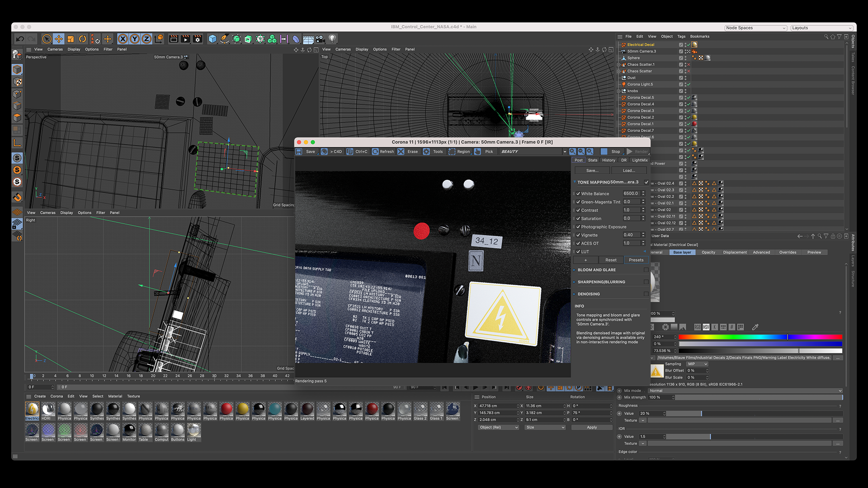This screenshot has height=488, width=868.
Task: Click Refresh in the Corona VFB toolbar
Action: tap(383, 151)
